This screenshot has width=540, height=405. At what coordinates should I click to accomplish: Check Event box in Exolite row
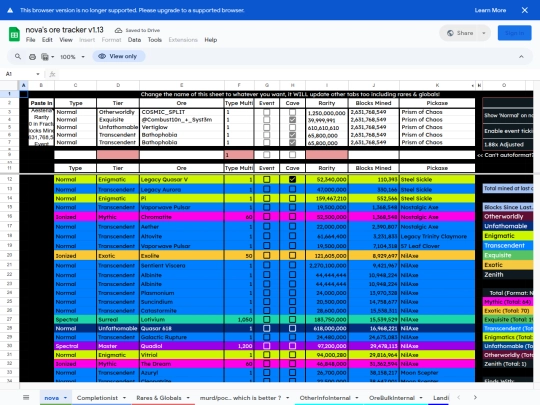click(x=267, y=256)
